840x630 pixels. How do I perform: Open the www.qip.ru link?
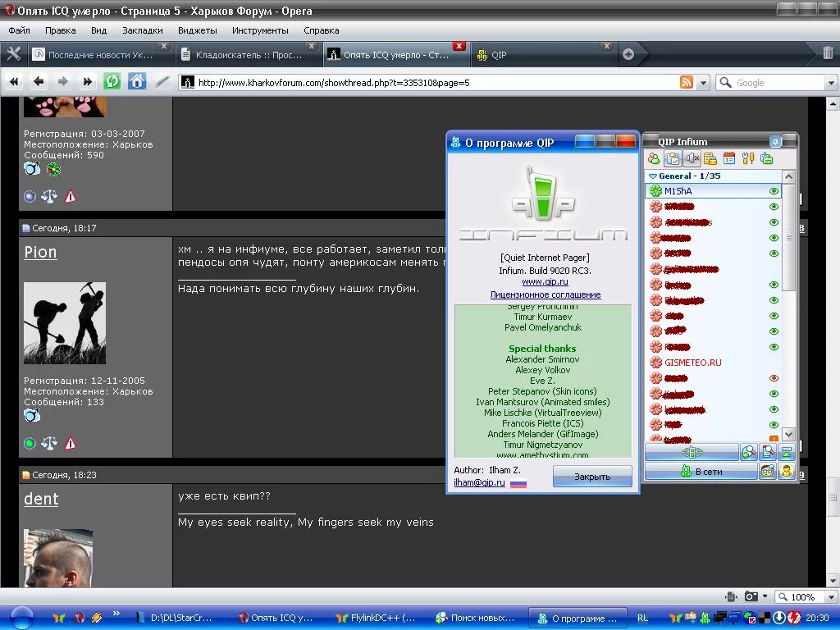pyautogui.click(x=545, y=282)
